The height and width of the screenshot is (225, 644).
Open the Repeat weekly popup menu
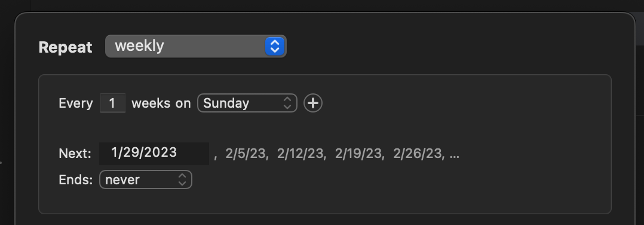coord(195,46)
